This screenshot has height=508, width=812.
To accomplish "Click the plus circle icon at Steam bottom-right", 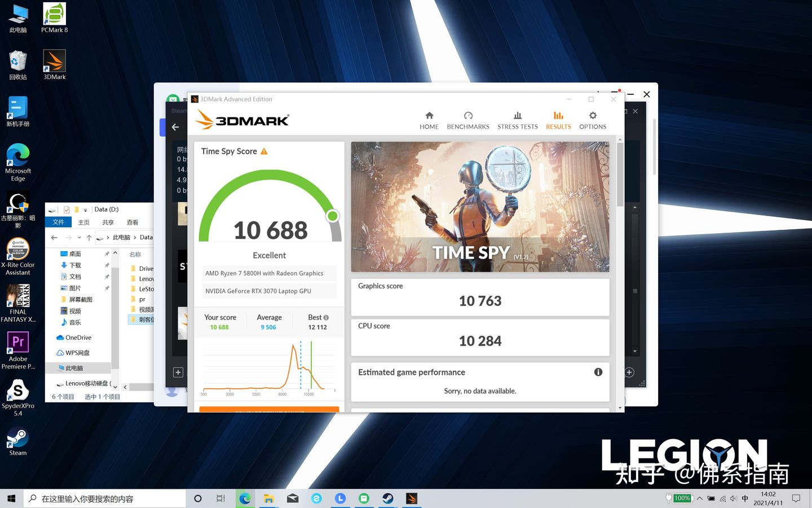I will 630,372.
